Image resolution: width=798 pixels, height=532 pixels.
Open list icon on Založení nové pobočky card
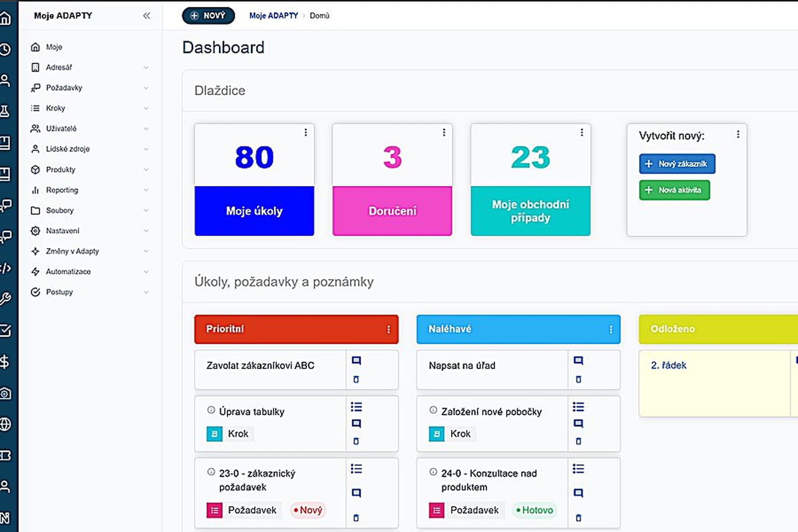pos(578,407)
